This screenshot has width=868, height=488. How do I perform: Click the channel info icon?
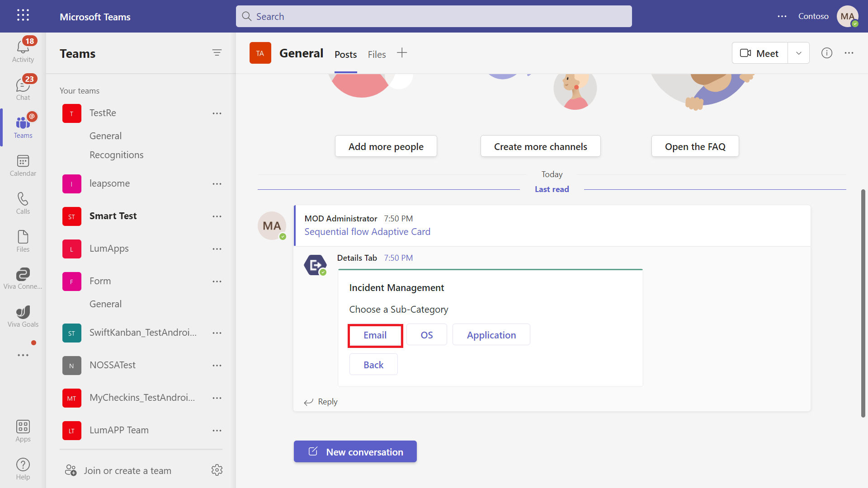(x=827, y=53)
